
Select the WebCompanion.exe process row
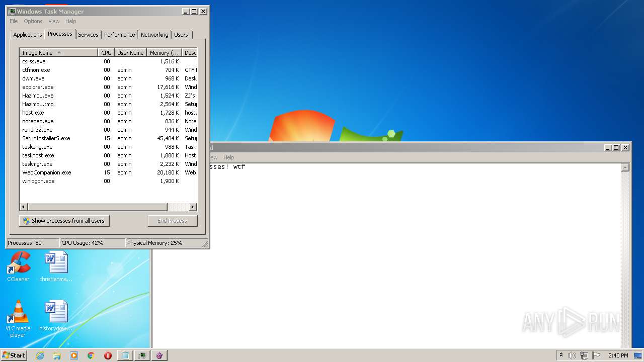(x=108, y=172)
